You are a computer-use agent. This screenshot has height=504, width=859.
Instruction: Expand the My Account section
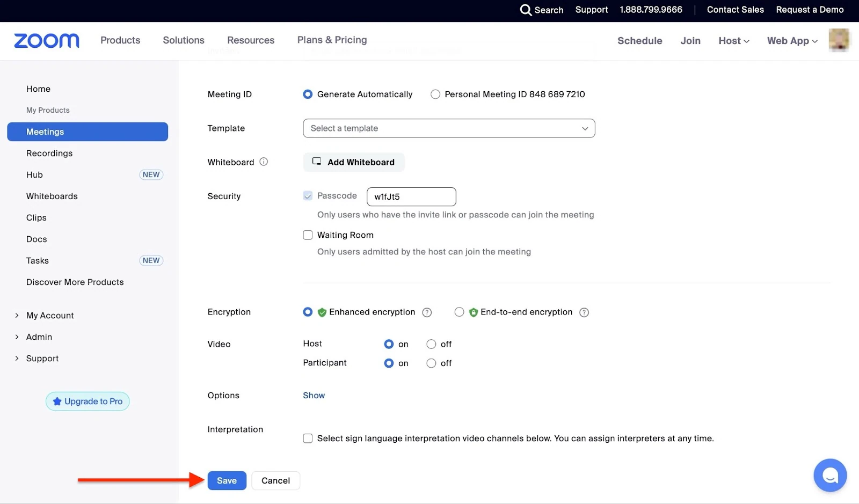point(17,316)
